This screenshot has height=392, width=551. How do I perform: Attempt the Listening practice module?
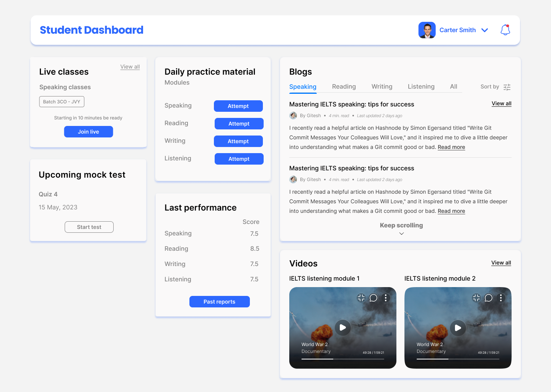coord(239,159)
